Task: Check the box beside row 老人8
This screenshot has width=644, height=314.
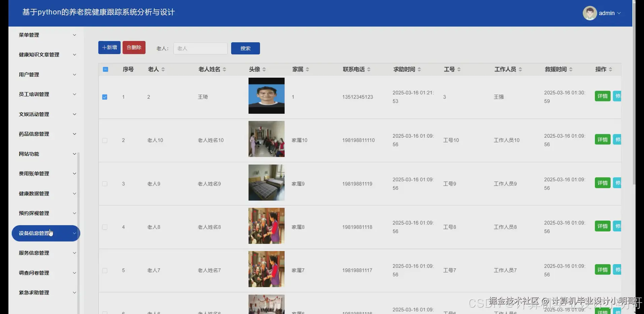Action: pyautogui.click(x=105, y=227)
